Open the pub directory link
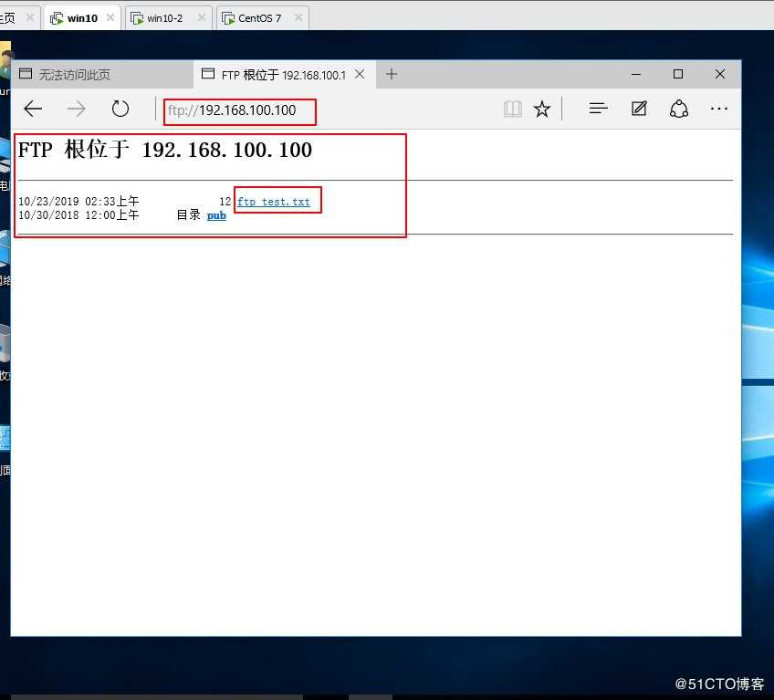Screen dimensions: 774x700 point(216,215)
